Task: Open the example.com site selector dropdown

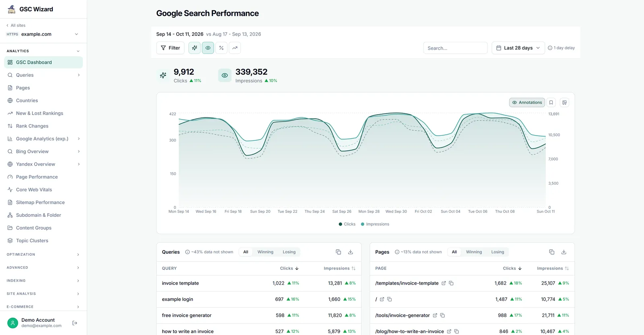Action: (x=42, y=34)
